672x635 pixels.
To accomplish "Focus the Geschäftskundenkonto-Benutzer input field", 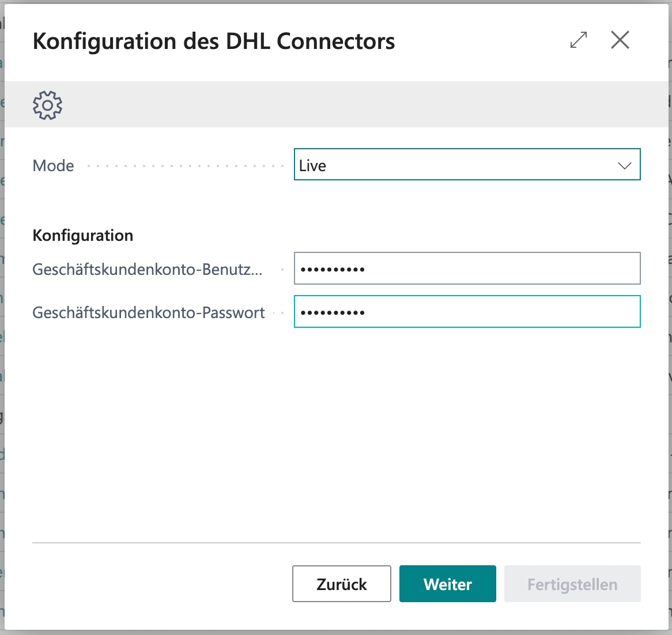I will click(x=467, y=269).
